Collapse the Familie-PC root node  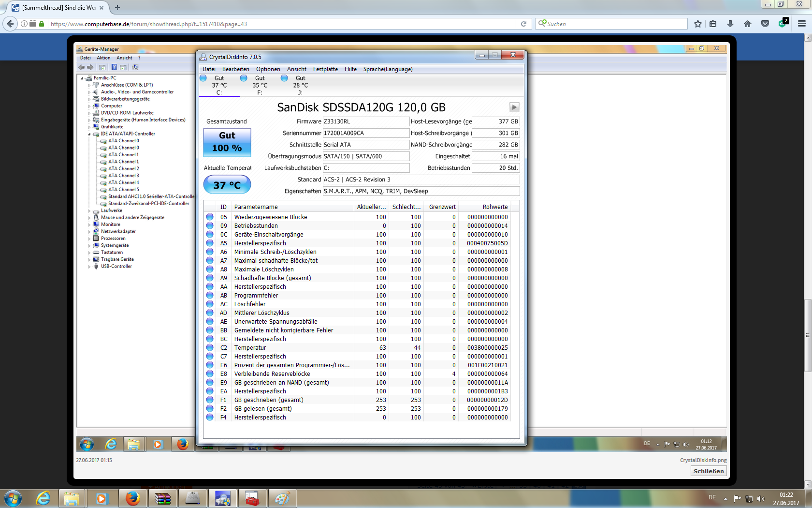[82, 78]
